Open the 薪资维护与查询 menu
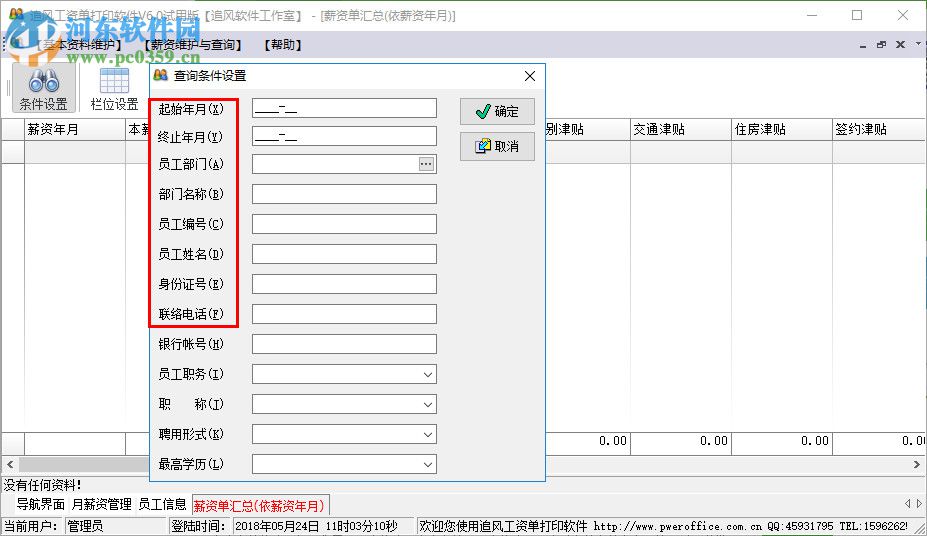The height and width of the screenshot is (536, 927). (193, 45)
